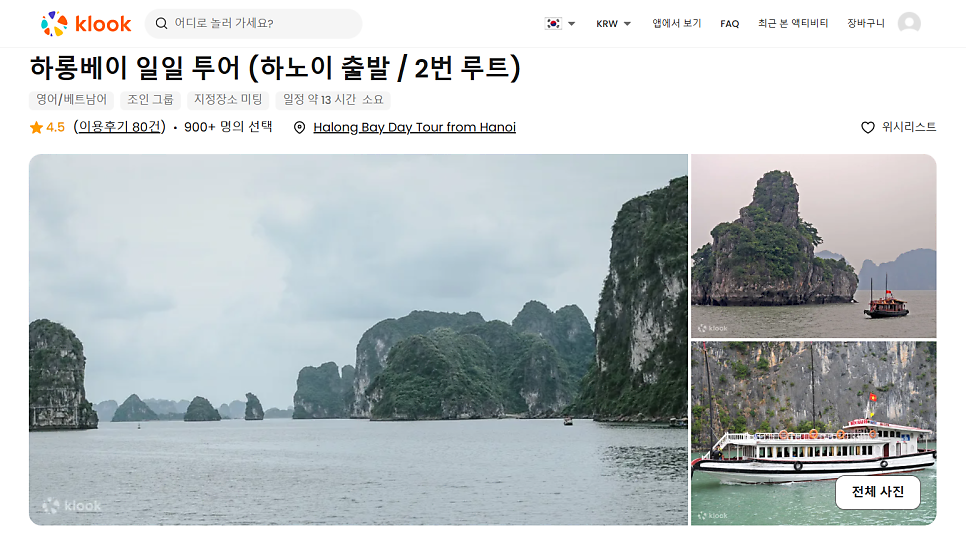Click the Klook logo
The height and width of the screenshot is (533, 966).
[86, 23]
